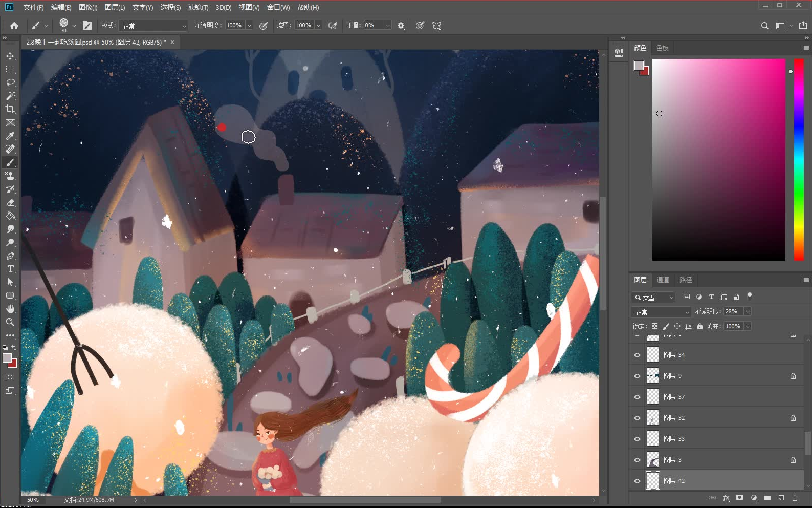
Task: Hide layer 图层 34
Action: (x=637, y=355)
